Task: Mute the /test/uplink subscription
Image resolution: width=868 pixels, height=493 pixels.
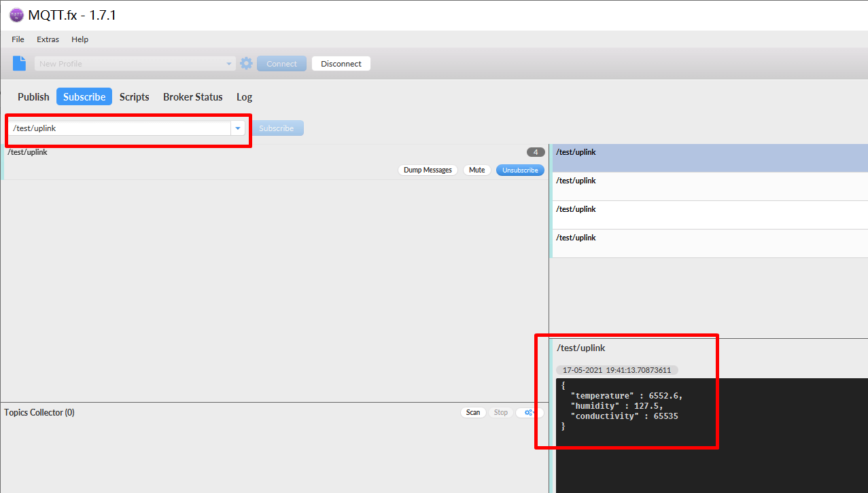Action: coord(476,170)
